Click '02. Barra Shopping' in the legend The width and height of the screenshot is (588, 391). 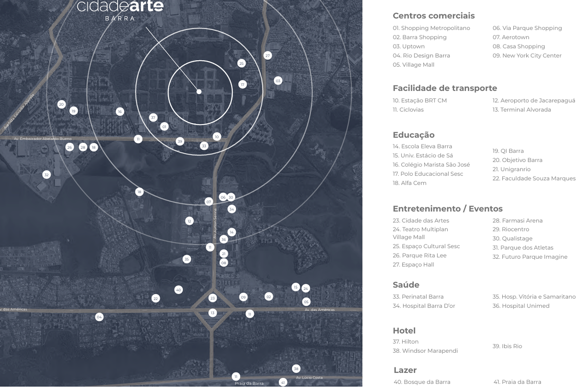419,37
